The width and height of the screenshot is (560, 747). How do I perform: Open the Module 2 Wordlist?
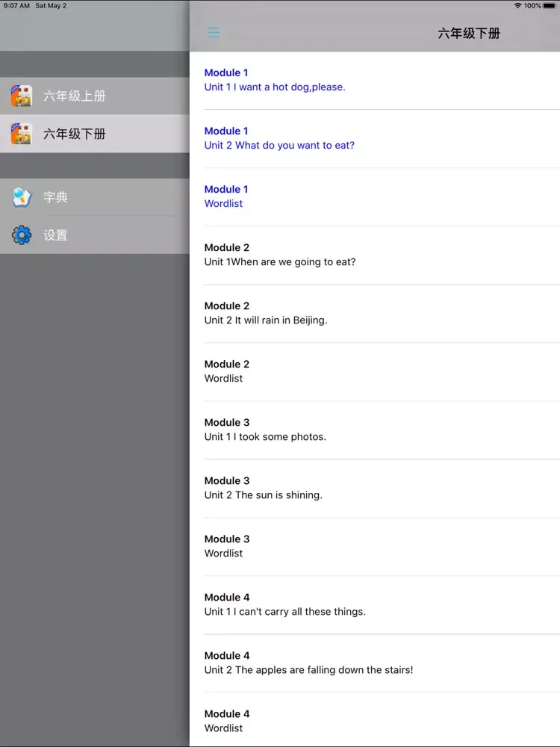(375, 371)
